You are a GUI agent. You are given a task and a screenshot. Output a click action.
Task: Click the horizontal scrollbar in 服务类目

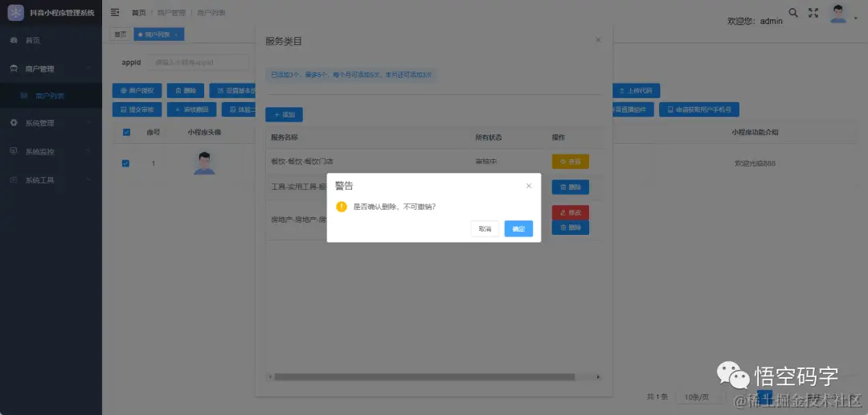click(x=424, y=376)
